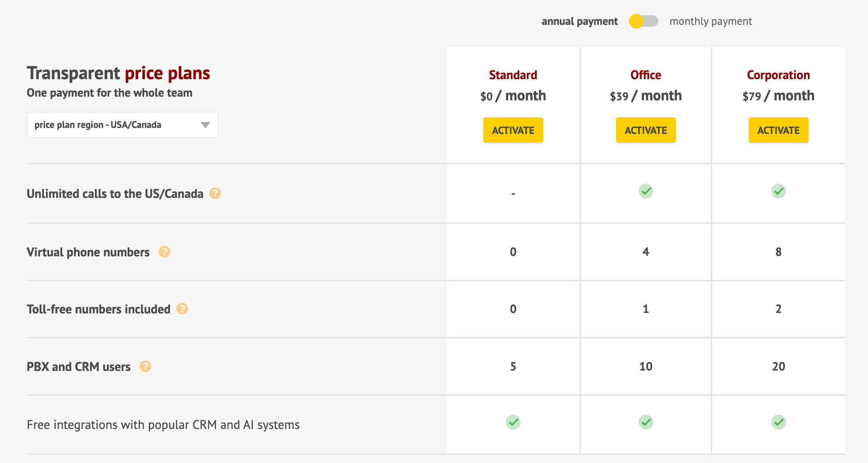The width and height of the screenshot is (868, 463).
Task: Select the Standard plan column header
Action: click(513, 75)
